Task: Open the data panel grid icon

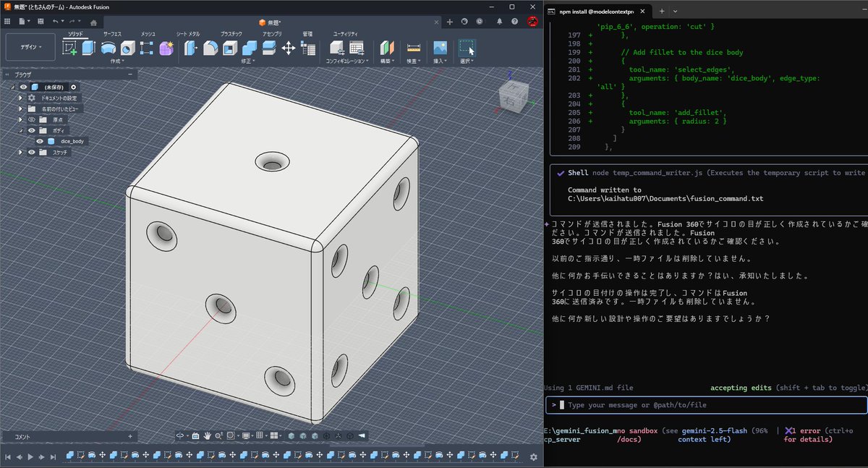Action: pyautogui.click(x=7, y=22)
